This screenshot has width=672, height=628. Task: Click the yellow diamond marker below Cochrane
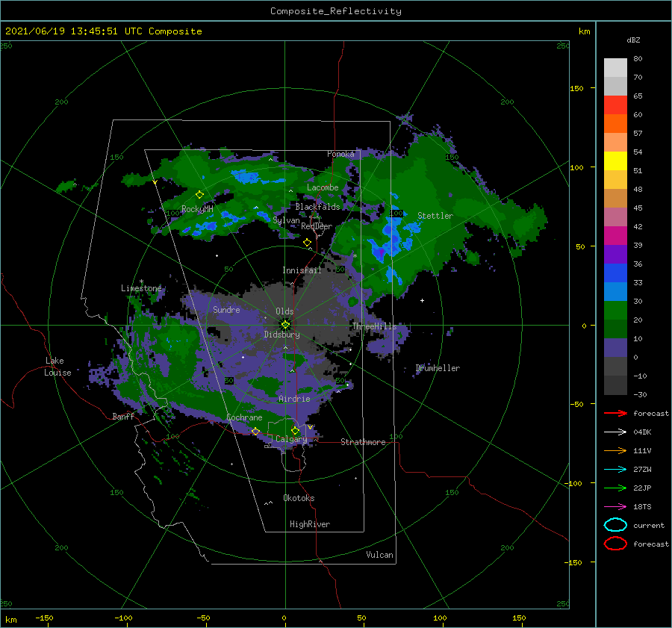(x=255, y=431)
